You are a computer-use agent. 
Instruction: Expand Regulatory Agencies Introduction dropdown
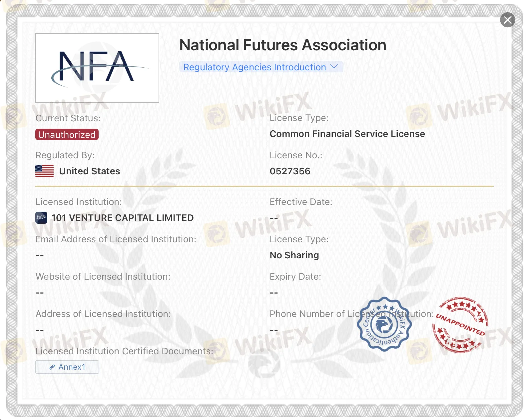(255, 67)
